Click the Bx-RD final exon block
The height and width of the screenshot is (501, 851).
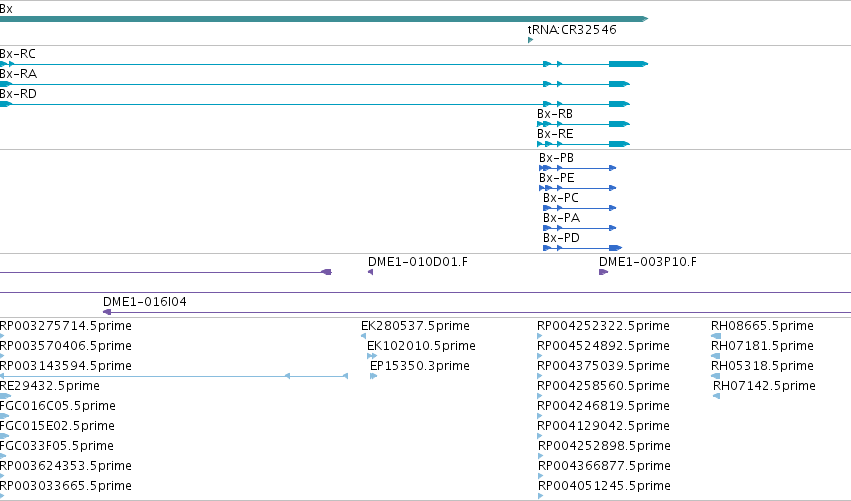(x=619, y=104)
